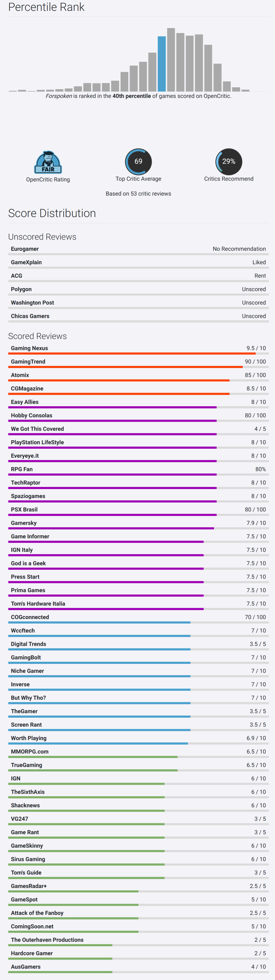Open the Game Informer review
The image size is (275, 980).
click(30, 537)
